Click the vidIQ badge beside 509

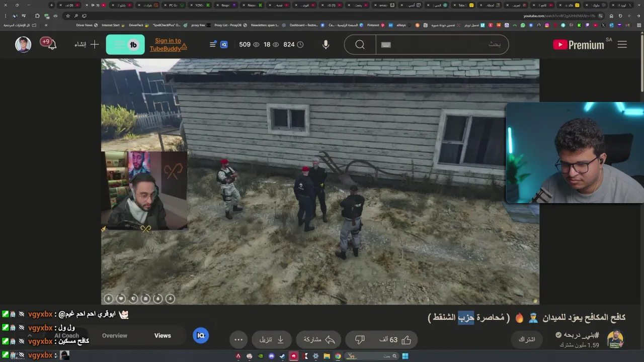point(224,44)
